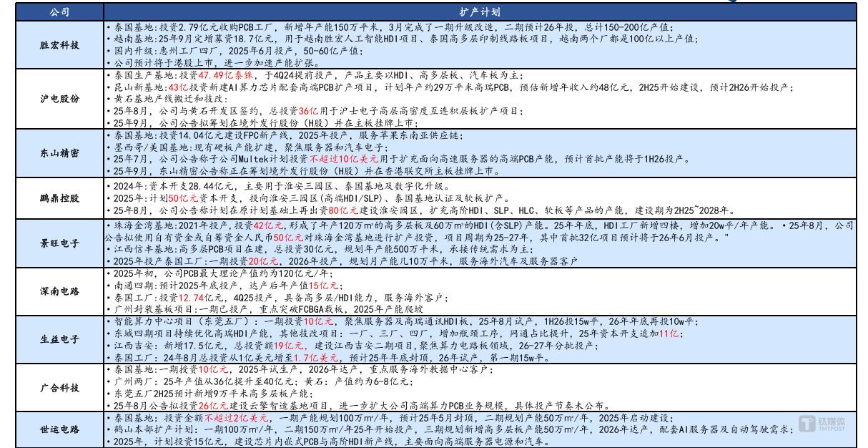Select the 景旺电子 company cell
The height and width of the screenshot is (448, 868).
click(x=59, y=243)
